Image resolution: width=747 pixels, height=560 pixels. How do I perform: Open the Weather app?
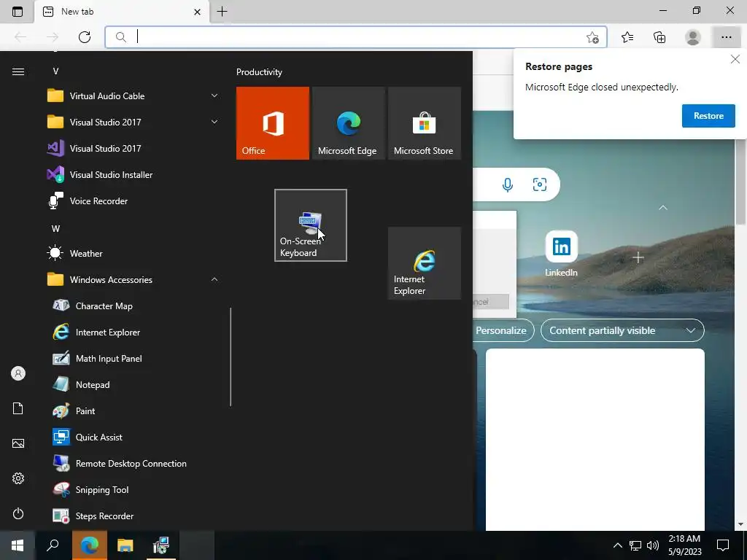pos(133,253)
